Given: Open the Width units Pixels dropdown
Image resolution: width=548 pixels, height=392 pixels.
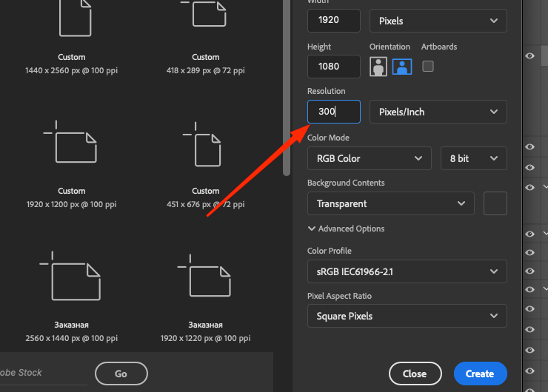Looking at the screenshot, I should [x=438, y=21].
